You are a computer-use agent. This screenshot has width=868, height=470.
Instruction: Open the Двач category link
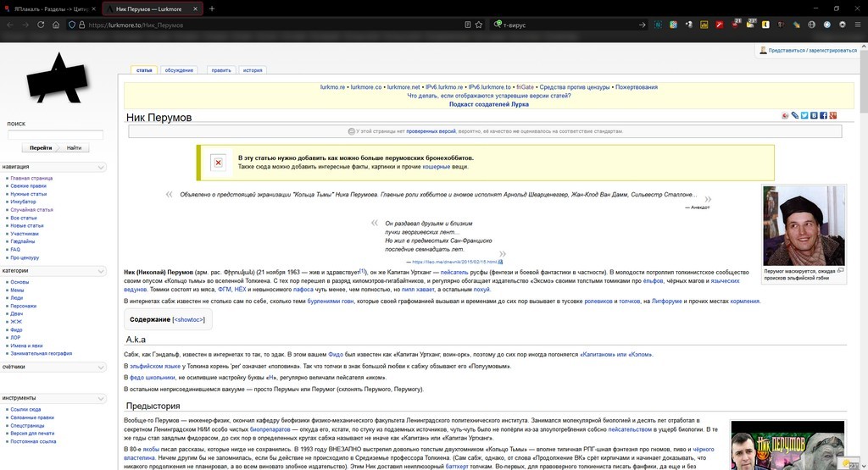coord(17,313)
